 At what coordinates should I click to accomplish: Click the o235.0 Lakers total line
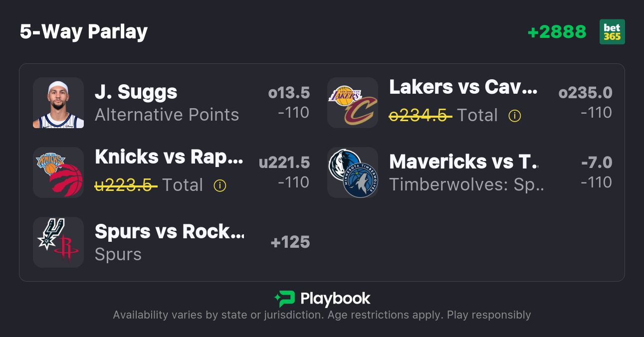(x=585, y=93)
